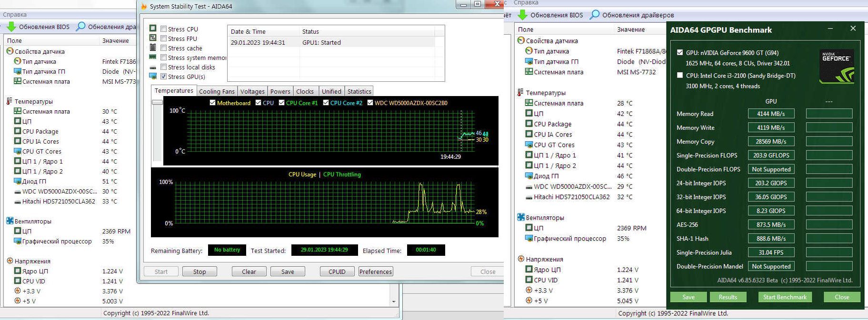Click driver updates magnifier icon in right window
Viewport: 868px width, 320px height.
[x=595, y=15]
